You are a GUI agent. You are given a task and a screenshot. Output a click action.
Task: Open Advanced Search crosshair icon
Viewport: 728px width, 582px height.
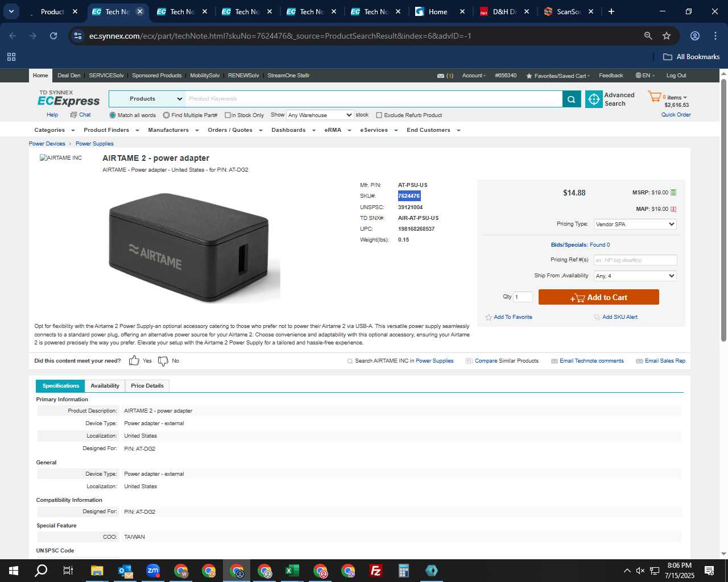(x=594, y=99)
